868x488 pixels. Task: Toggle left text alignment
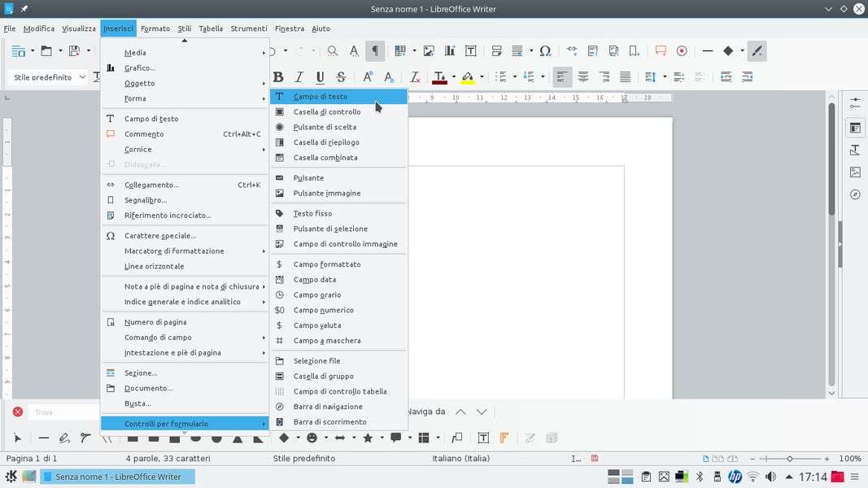pos(561,77)
